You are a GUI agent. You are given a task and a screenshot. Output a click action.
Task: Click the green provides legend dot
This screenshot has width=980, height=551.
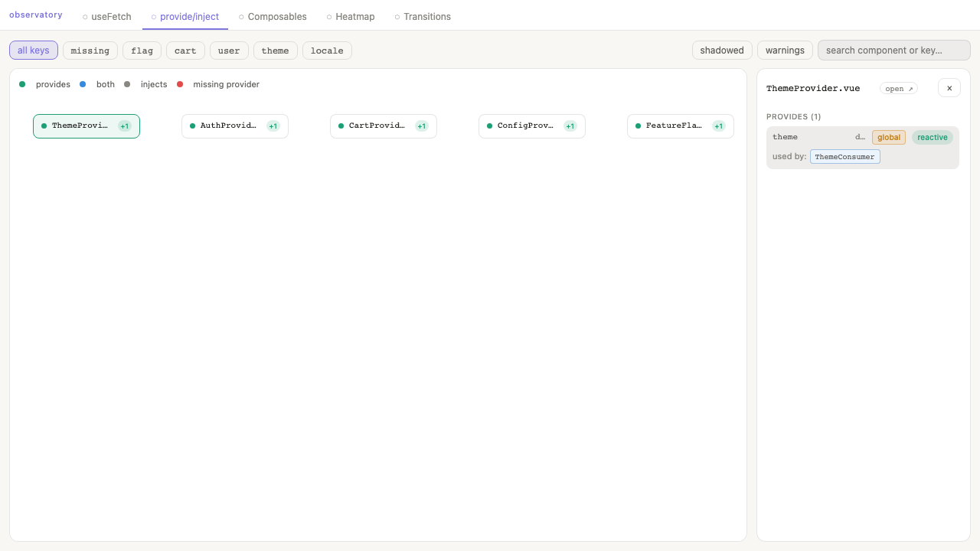(x=22, y=84)
